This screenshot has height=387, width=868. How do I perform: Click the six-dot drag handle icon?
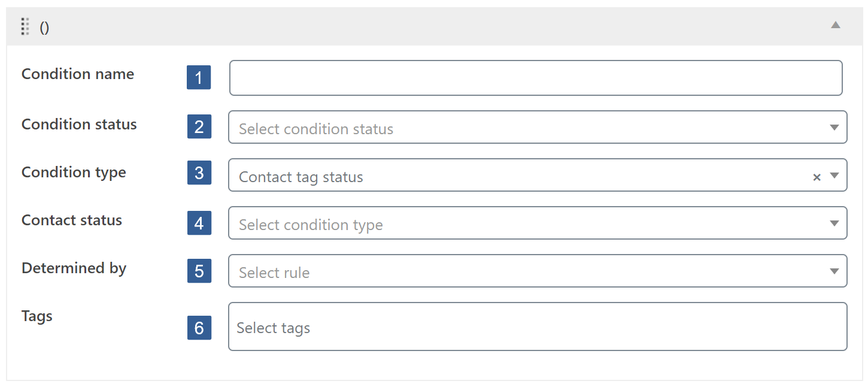coord(25,26)
